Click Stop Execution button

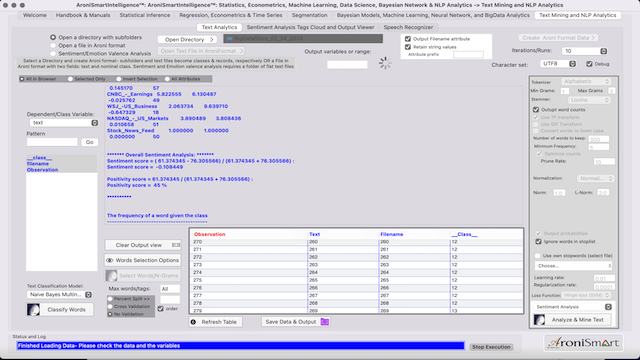click(x=491, y=347)
